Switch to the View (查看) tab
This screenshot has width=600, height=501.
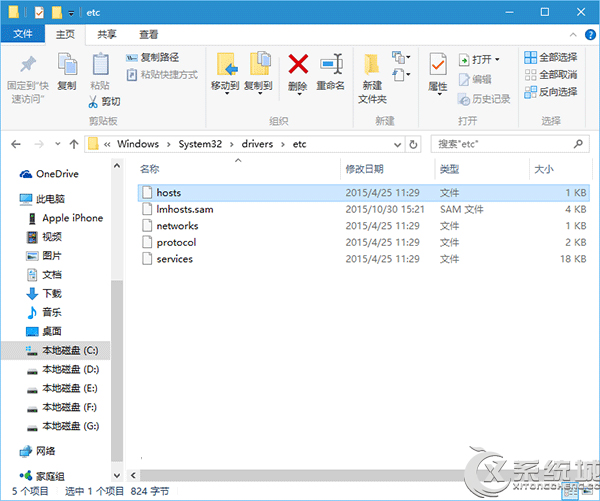[148, 34]
